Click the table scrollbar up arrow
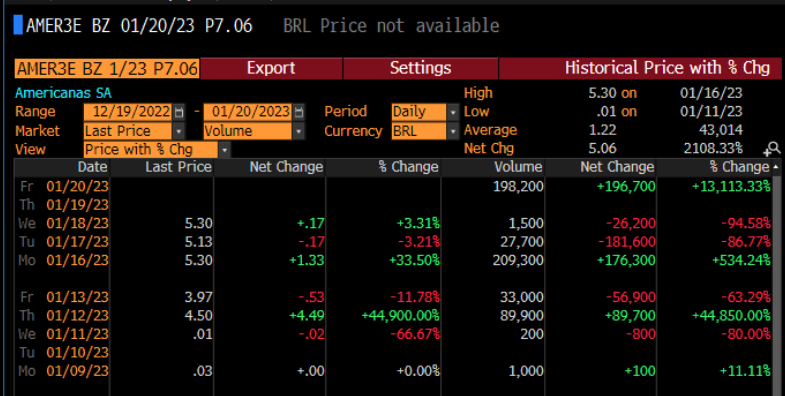The height and width of the screenshot is (396, 785). pos(776,167)
